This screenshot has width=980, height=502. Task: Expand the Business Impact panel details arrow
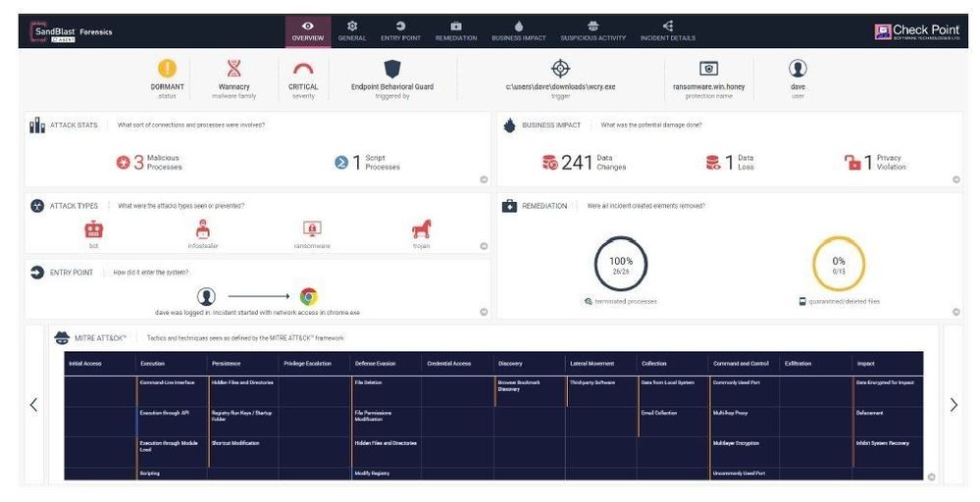[956, 179]
